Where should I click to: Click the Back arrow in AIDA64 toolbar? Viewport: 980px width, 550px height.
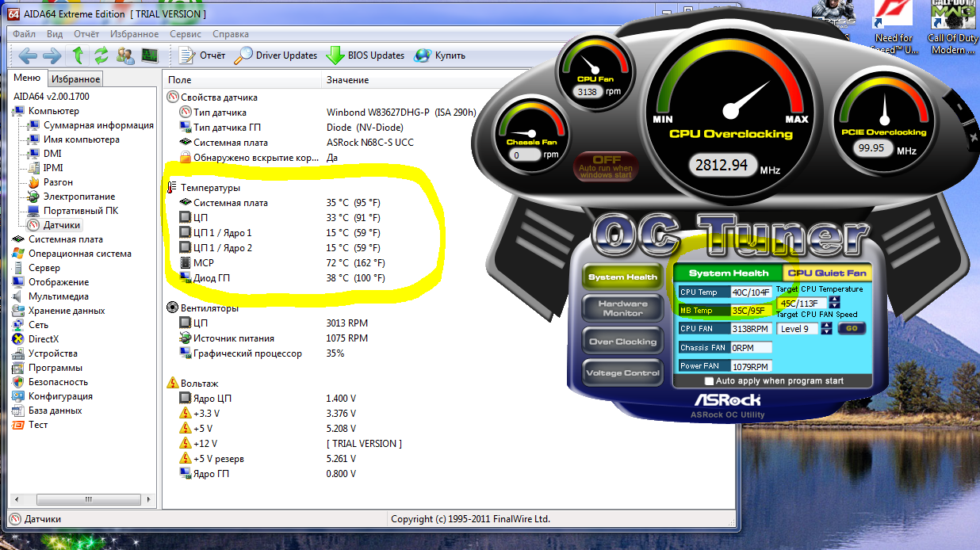coord(29,55)
